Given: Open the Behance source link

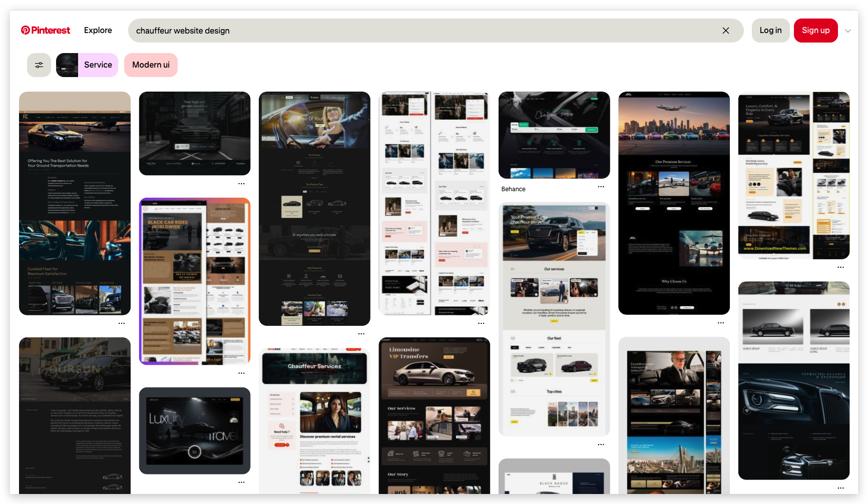Looking at the screenshot, I should pyautogui.click(x=513, y=189).
